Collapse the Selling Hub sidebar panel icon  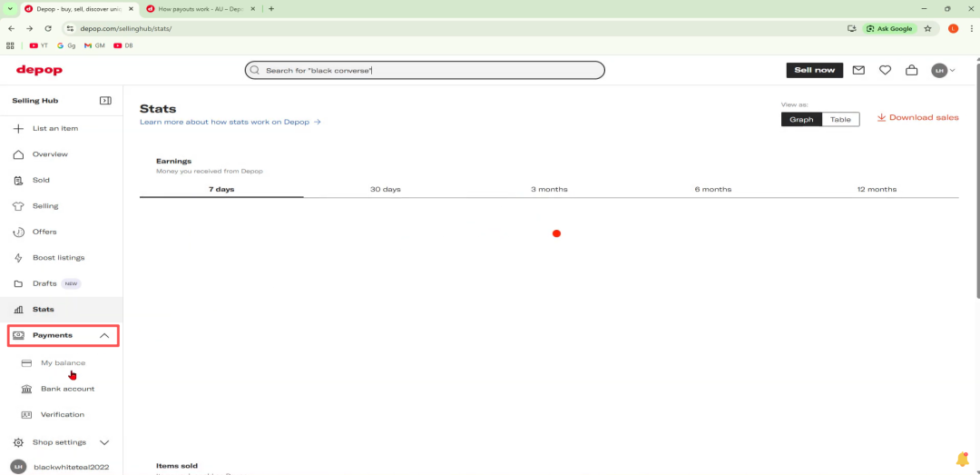point(105,100)
